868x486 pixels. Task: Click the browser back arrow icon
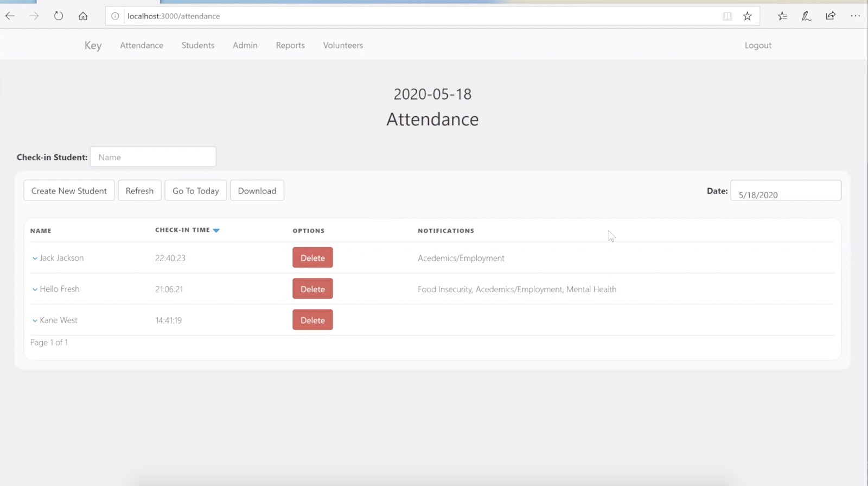coord(10,16)
